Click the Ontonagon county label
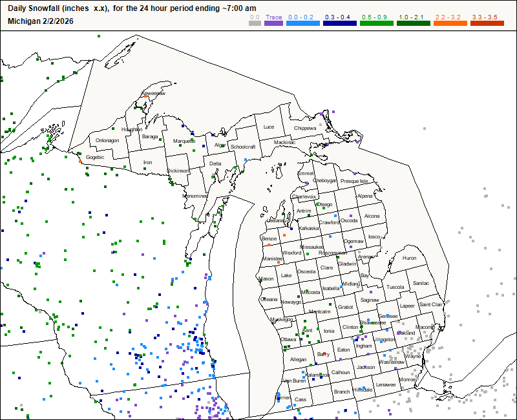The width and height of the screenshot is (517, 420). (x=107, y=140)
